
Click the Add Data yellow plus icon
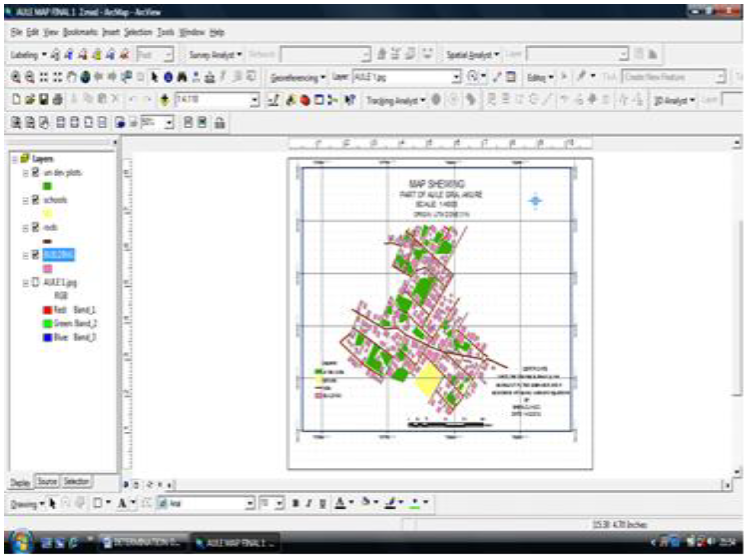164,100
